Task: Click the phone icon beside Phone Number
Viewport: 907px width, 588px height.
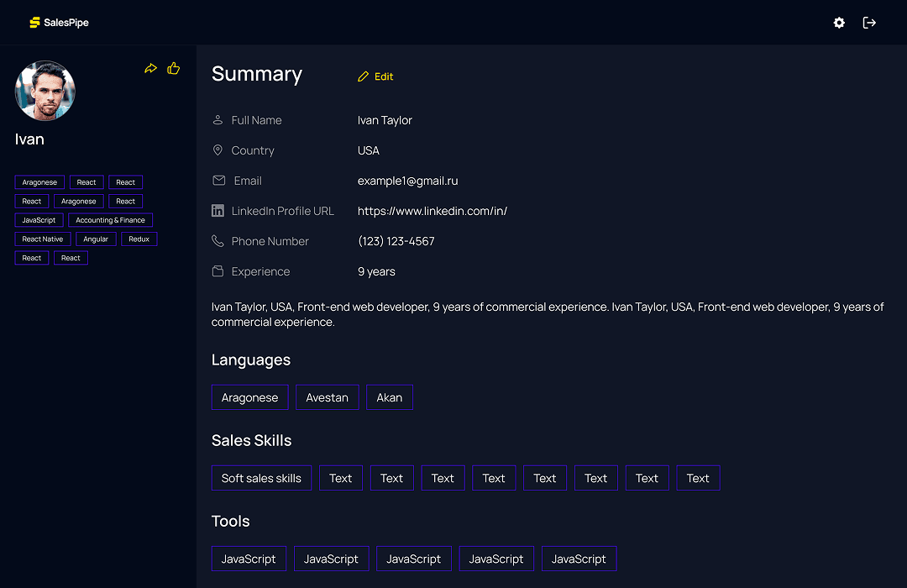Action: [217, 241]
